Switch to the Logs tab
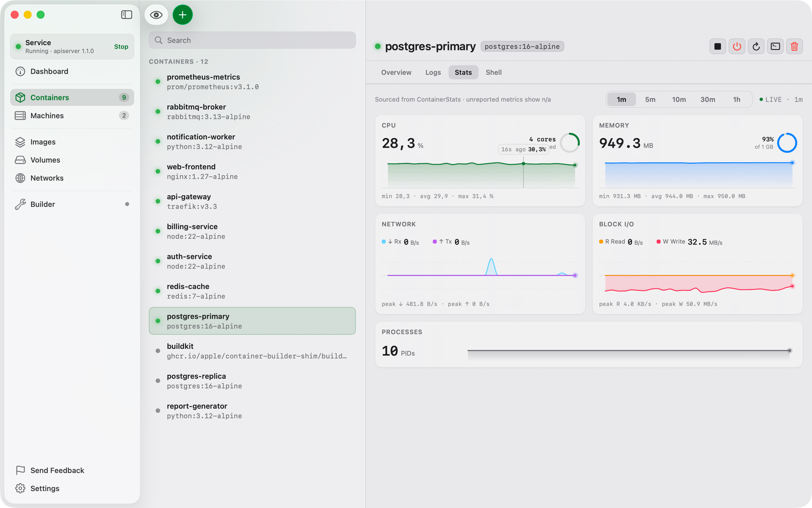Image resolution: width=812 pixels, height=508 pixels. 433,72
